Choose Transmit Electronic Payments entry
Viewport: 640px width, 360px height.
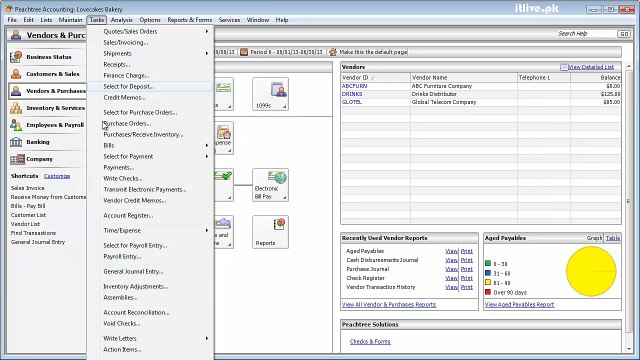click(x=144, y=189)
